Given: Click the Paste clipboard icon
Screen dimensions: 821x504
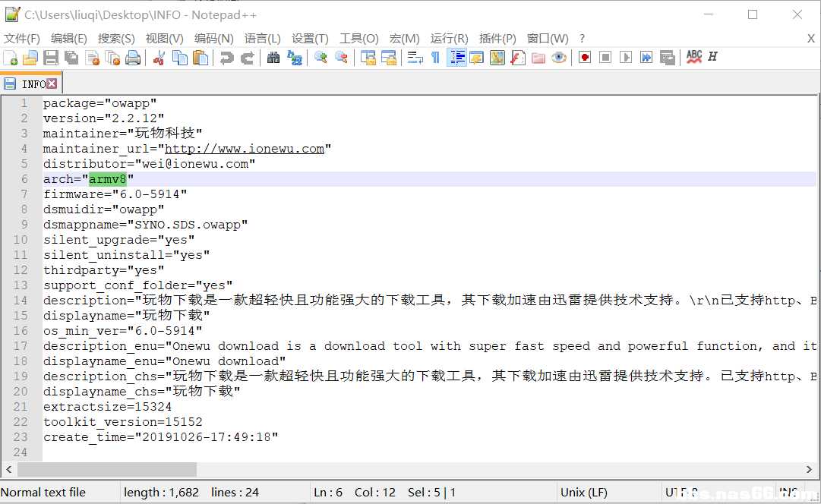Looking at the screenshot, I should click(200, 58).
